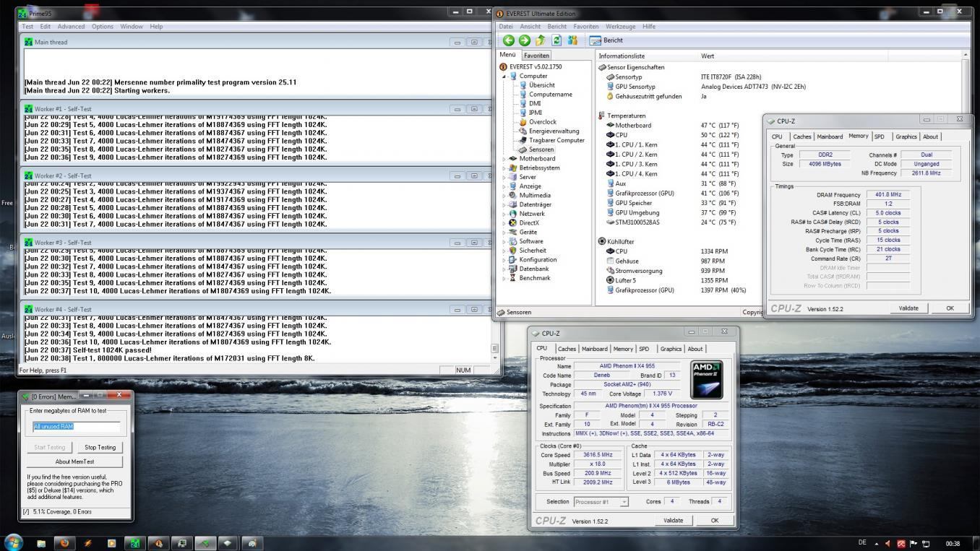Click the two-people icon in EVEREST toolbar
Screen dimensions: 980x551
[x=572, y=40]
